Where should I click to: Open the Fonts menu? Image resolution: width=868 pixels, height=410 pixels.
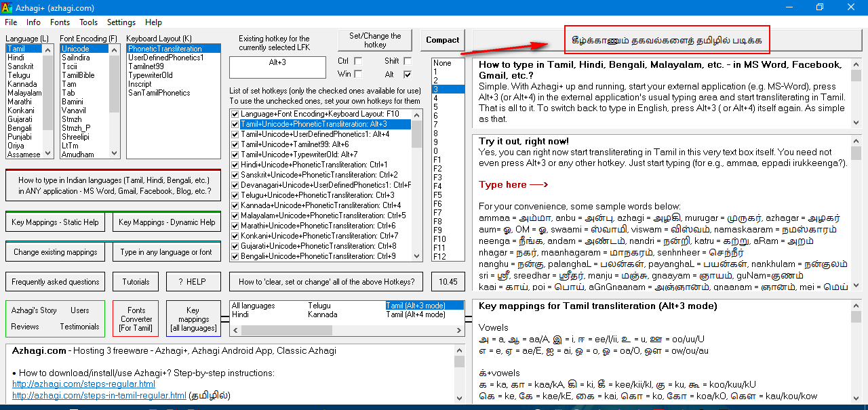click(60, 22)
